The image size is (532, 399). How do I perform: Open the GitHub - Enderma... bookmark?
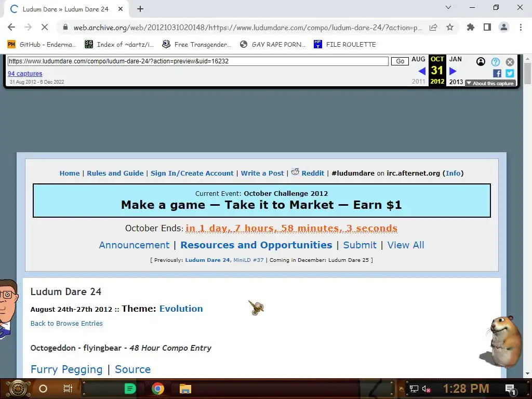tap(41, 45)
